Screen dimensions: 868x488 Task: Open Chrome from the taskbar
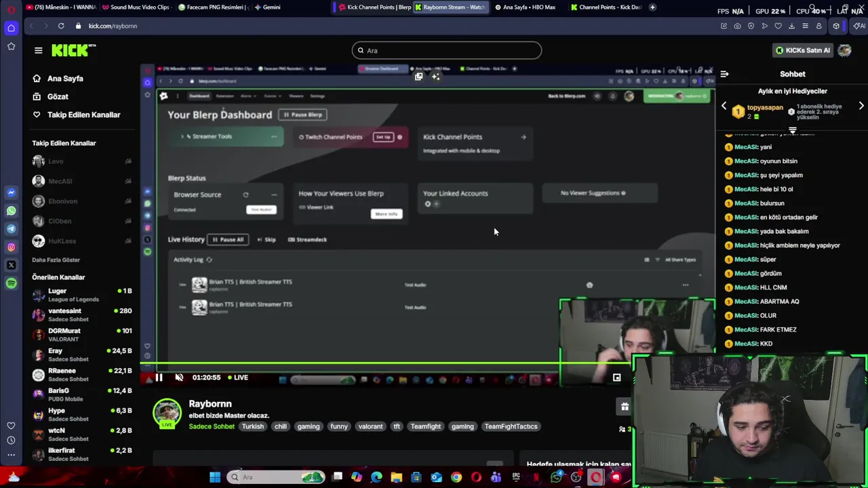click(456, 477)
